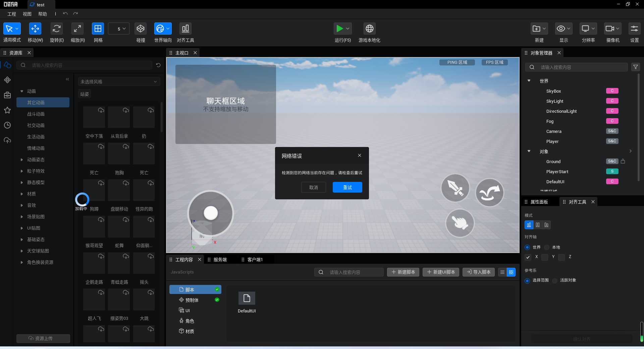Select the first align mode button
Image resolution: width=644 pixels, height=349 pixels.
[x=529, y=225]
